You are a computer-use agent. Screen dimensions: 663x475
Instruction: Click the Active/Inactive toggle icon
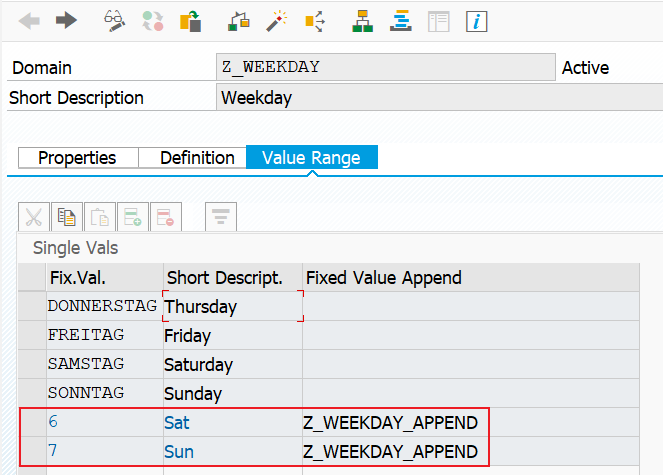click(153, 21)
